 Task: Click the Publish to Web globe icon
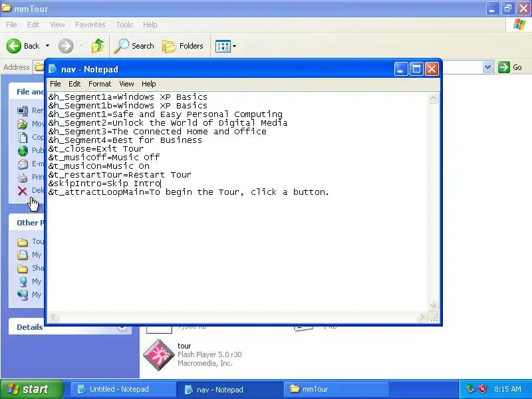point(23,150)
